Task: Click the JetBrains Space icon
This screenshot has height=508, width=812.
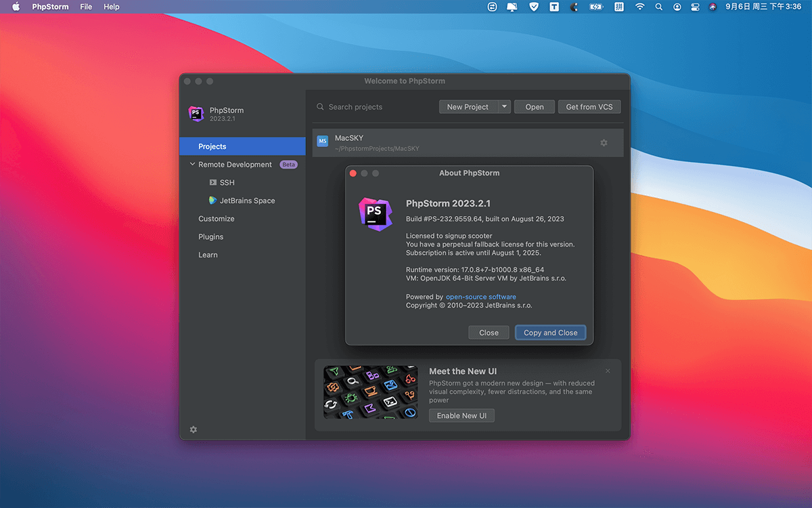Action: tap(213, 200)
